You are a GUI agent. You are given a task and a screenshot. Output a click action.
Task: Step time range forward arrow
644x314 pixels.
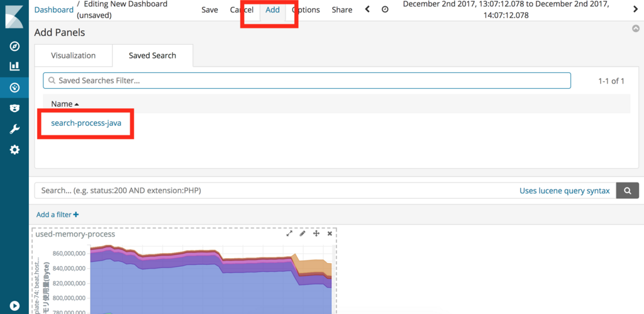635,9
